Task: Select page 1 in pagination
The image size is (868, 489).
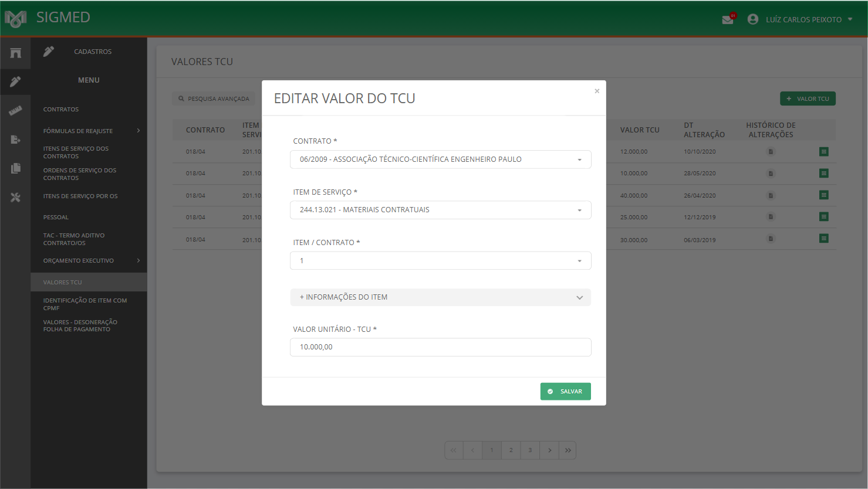Action: point(492,450)
